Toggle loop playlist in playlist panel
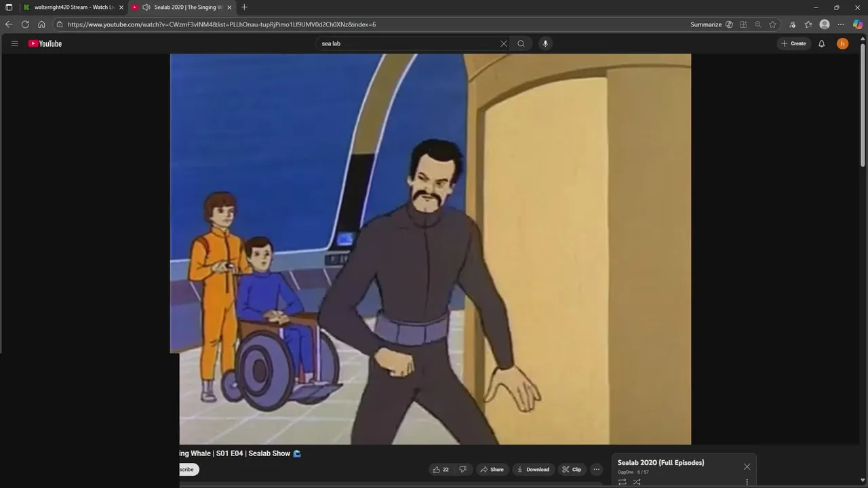This screenshot has height=488, width=868. 622,482
